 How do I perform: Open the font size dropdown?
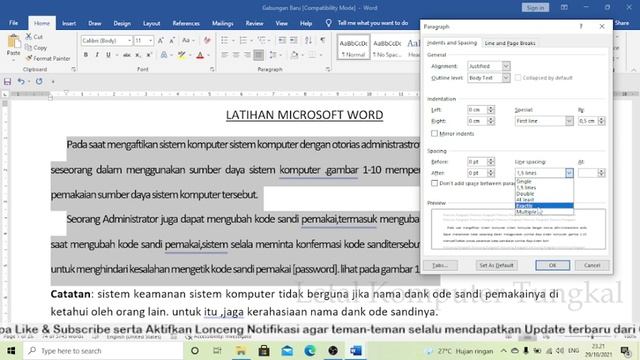click(151, 40)
